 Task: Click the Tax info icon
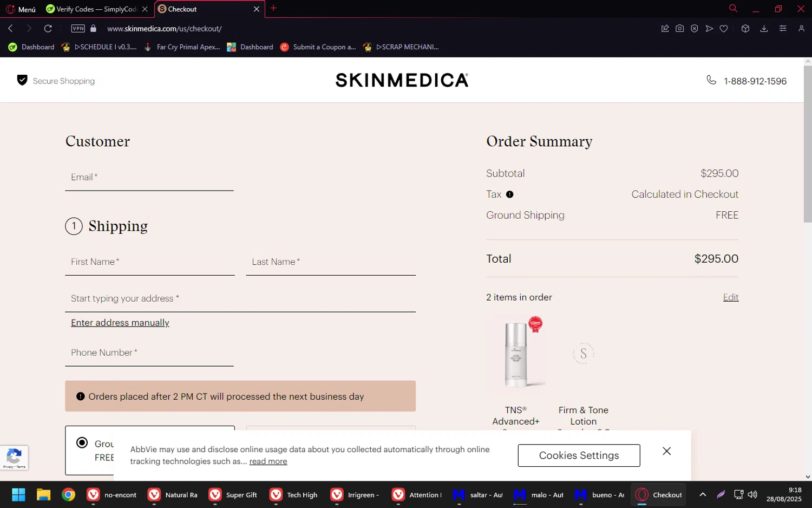pos(509,194)
